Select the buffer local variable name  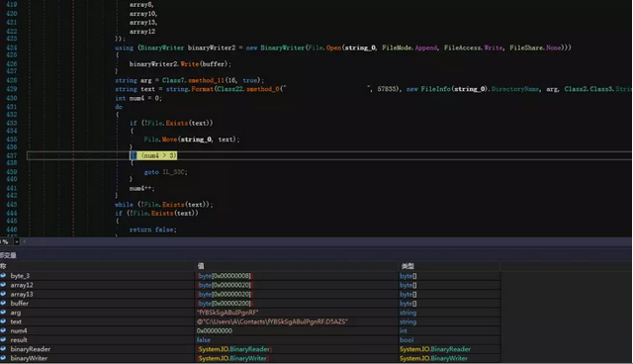(20, 303)
